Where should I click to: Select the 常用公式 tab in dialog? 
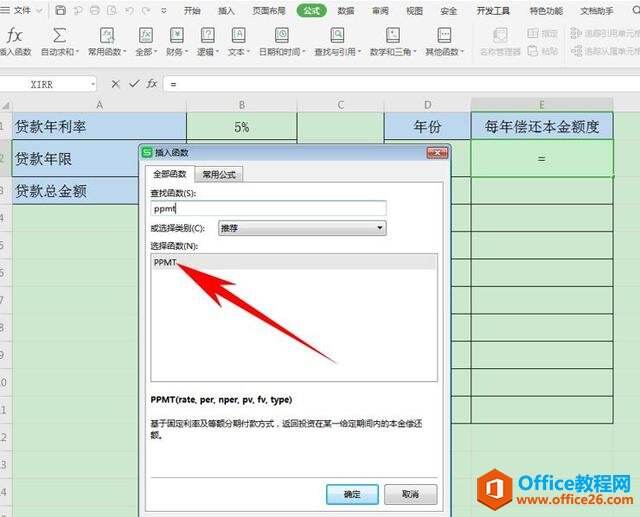(x=219, y=175)
